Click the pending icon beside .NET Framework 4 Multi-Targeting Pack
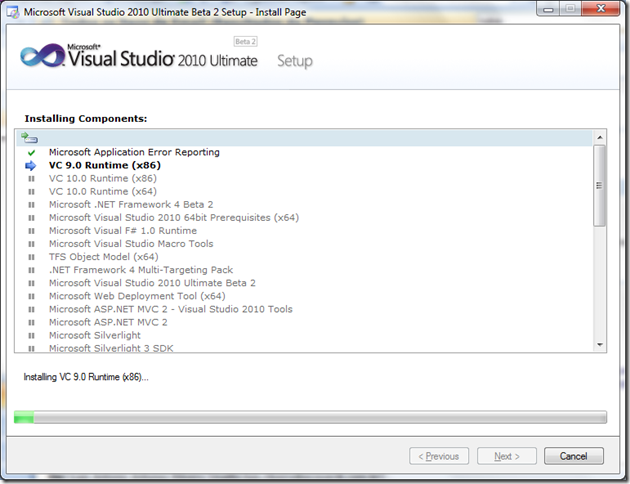This screenshot has height=484, width=630. [31, 270]
